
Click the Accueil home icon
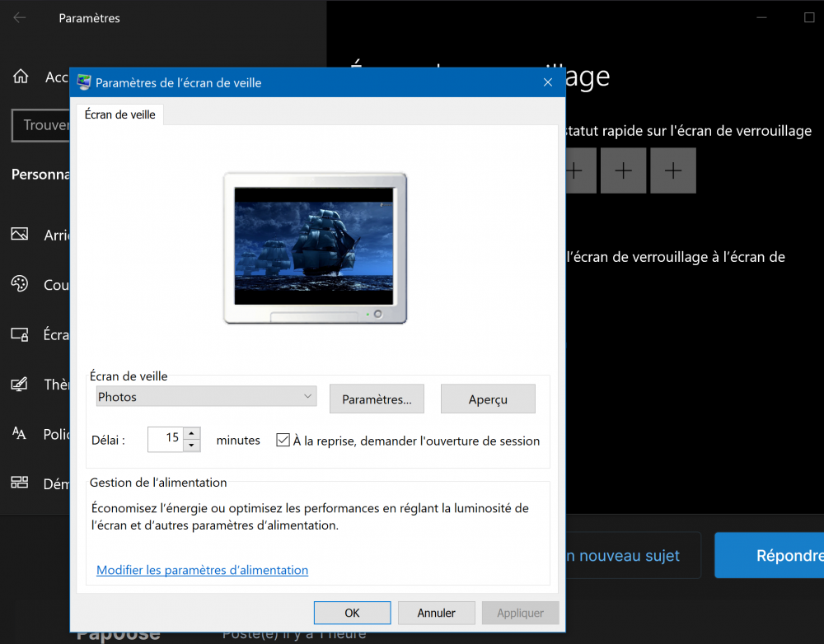tap(21, 77)
